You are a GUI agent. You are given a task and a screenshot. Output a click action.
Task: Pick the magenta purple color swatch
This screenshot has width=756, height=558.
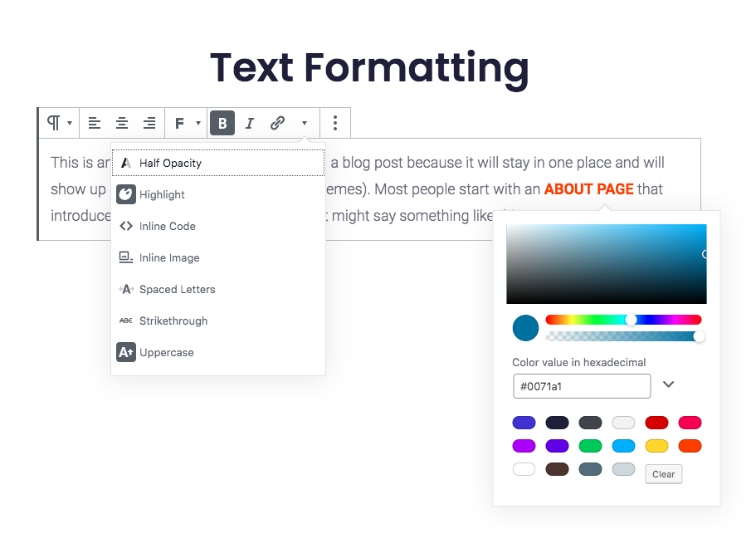(x=524, y=446)
